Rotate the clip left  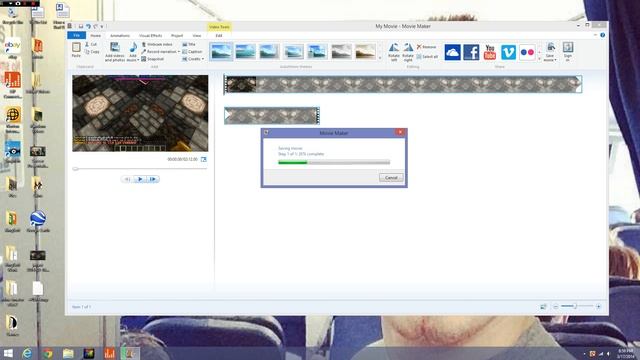click(394, 52)
